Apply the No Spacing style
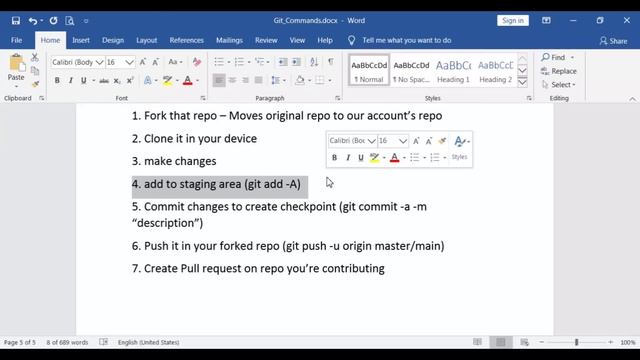Viewport: 640px width, 360px height. click(x=411, y=71)
